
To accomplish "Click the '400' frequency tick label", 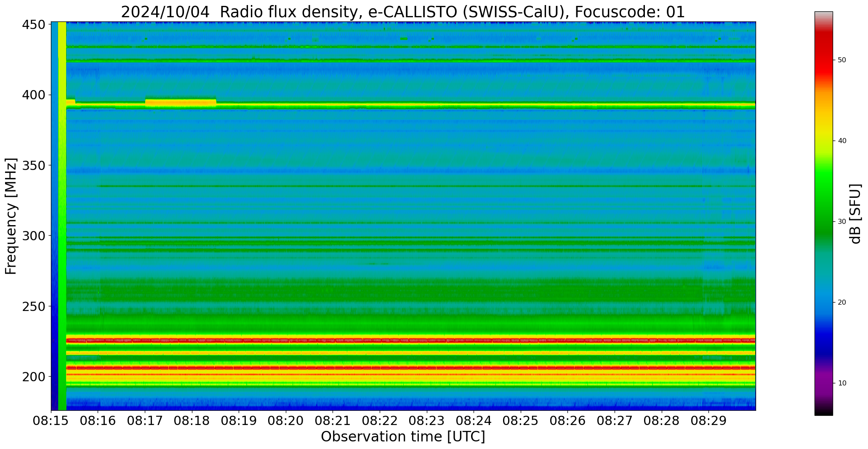I will pyautogui.click(x=34, y=95).
